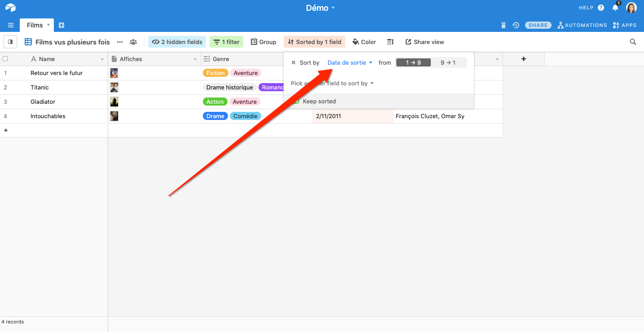
Task: Click the Action genre tag
Action: click(215, 102)
